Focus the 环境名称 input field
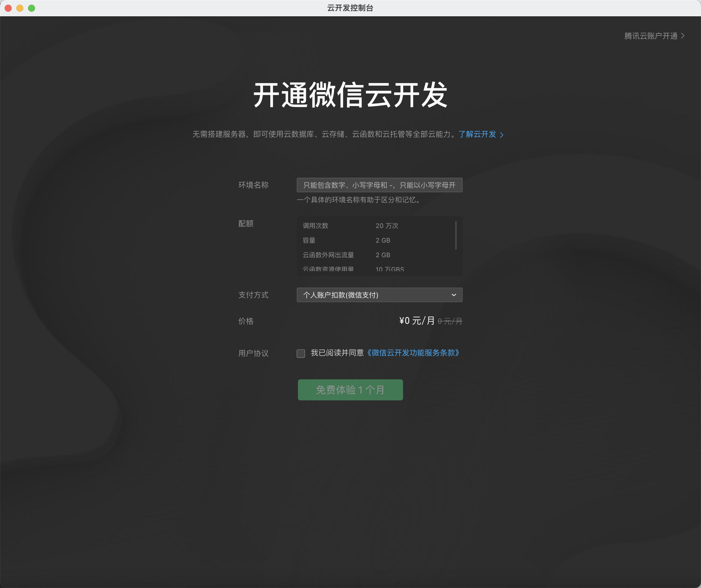The image size is (701, 588). click(379, 185)
